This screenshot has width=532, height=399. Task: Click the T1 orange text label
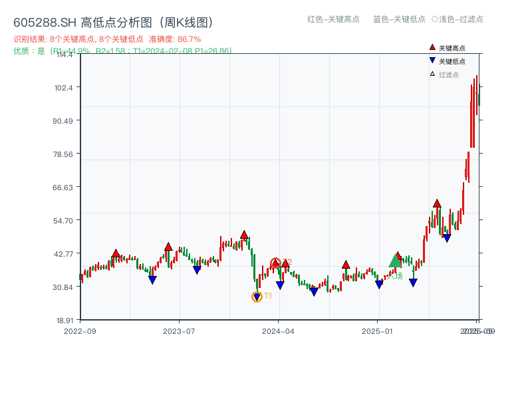coord(268,296)
